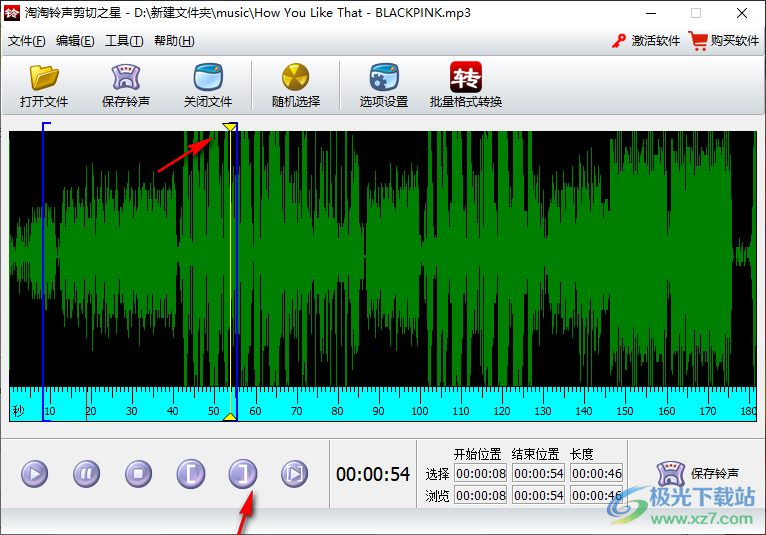This screenshot has height=535, width=766.
Task: Set selection end with right bracket button
Action: click(x=243, y=473)
